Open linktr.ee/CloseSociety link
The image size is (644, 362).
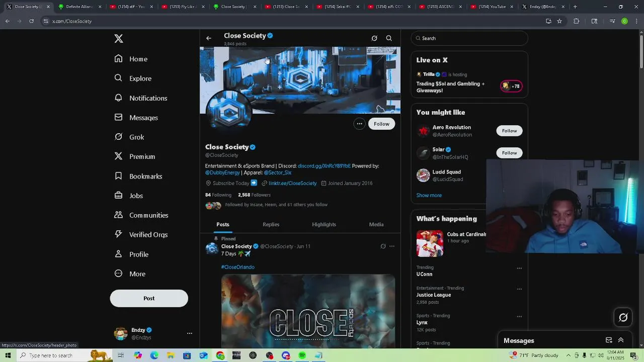click(x=292, y=184)
